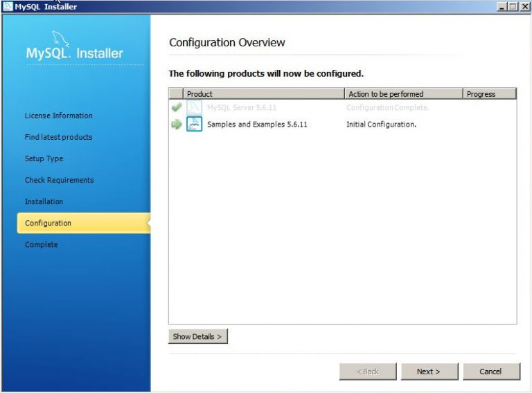
Task: Select Samples and Examples 5.6.11 row text
Action: [257, 125]
